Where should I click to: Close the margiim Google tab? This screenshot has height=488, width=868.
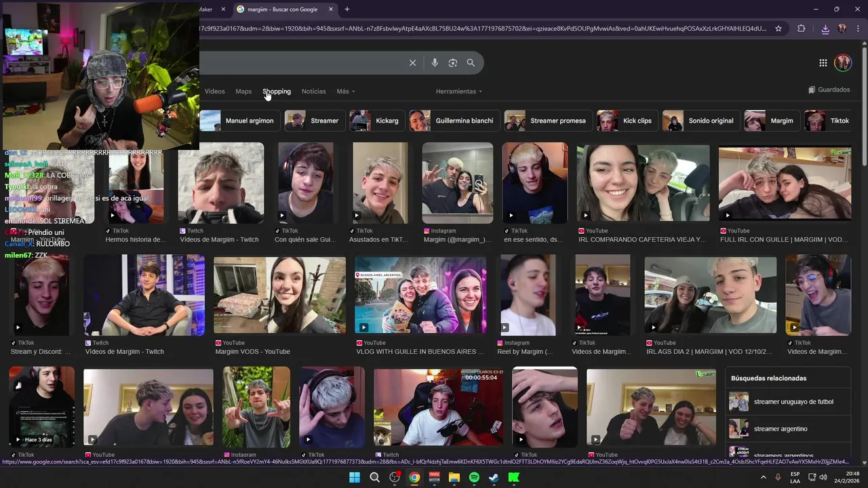pos(331,9)
